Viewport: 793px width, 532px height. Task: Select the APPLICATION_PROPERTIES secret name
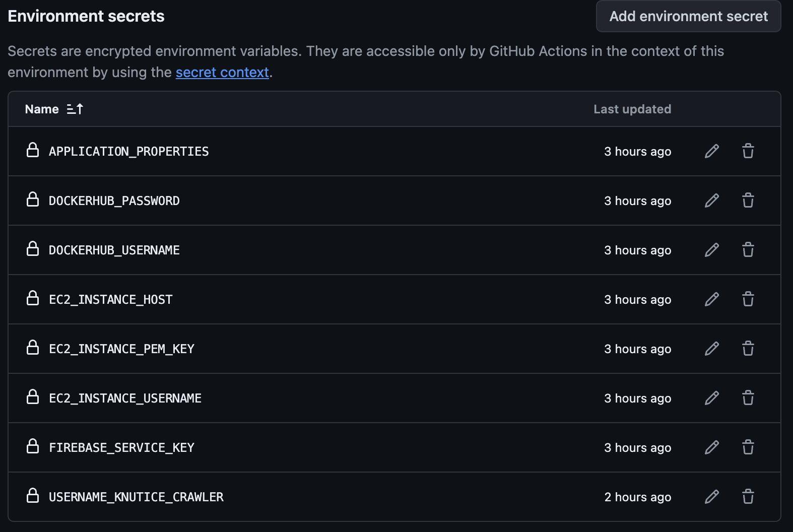128,152
